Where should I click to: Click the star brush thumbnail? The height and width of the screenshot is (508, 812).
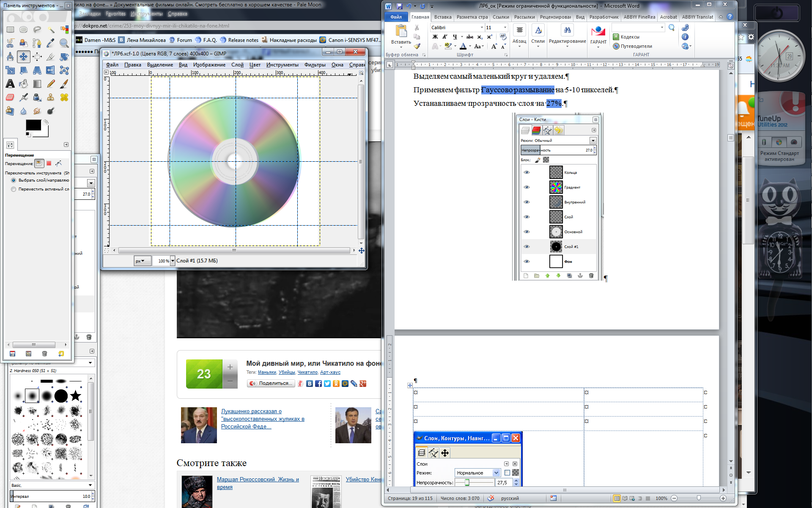tap(75, 396)
